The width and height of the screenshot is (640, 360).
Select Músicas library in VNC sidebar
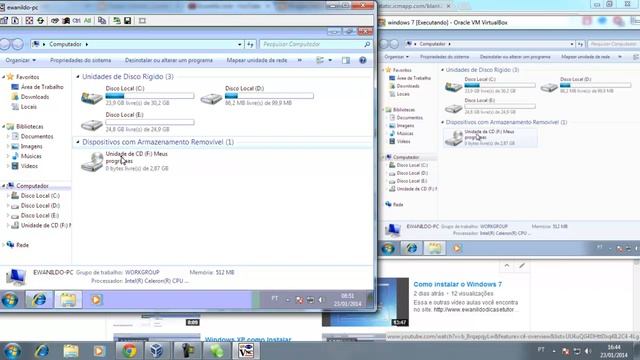(31, 156)
